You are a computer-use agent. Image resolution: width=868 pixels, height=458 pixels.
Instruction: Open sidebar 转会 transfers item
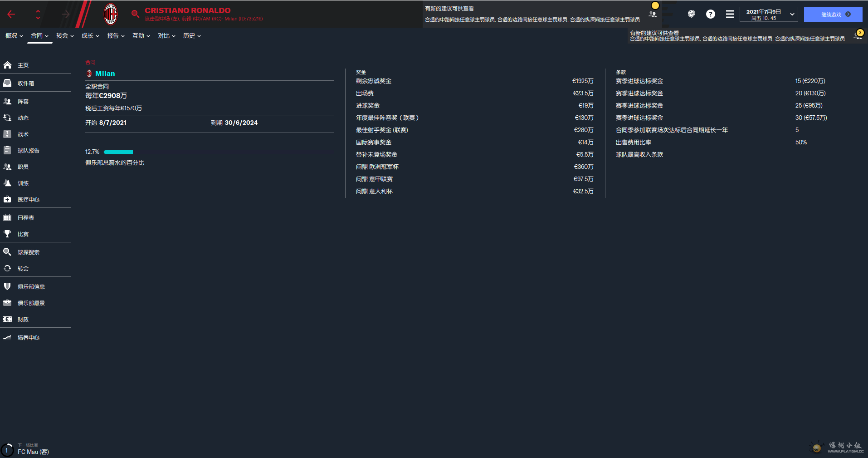35,269
